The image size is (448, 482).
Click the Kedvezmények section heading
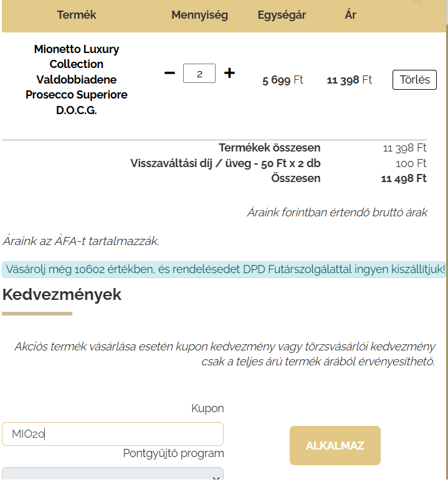pyautogui.click(x=62, y=295)
